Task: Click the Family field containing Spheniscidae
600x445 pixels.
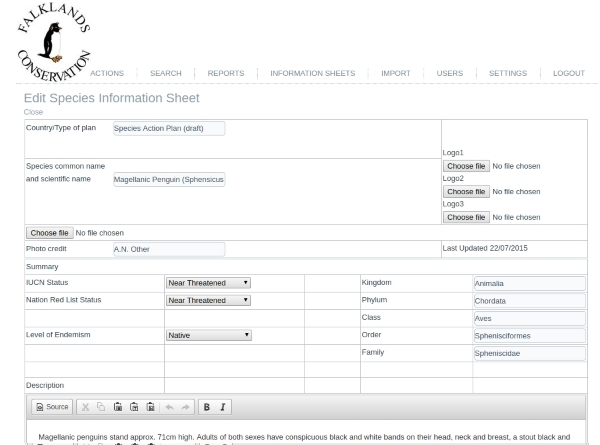Action: (530, 353)
